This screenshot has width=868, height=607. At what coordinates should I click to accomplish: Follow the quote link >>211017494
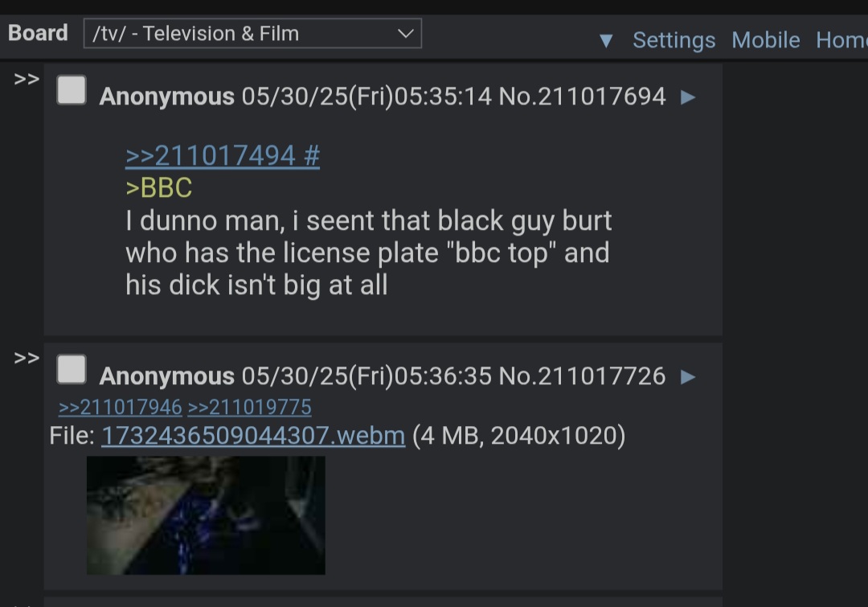tap(211, 156)
